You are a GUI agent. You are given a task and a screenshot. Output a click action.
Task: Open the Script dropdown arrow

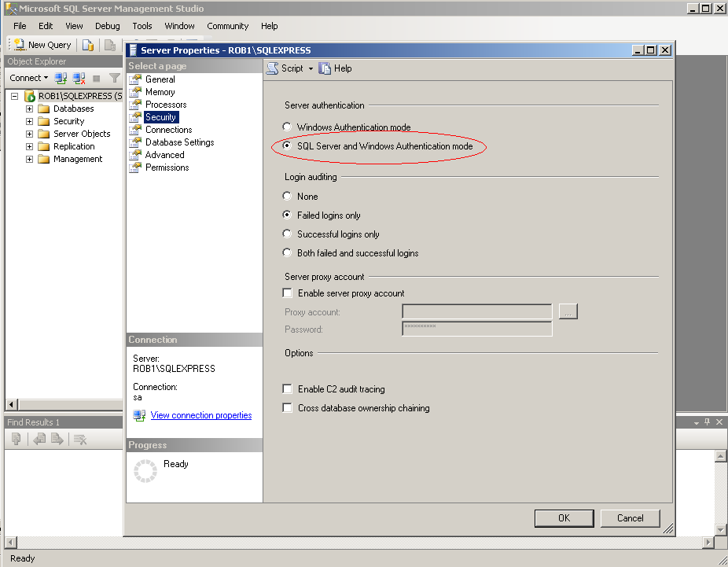tap(311, 68)
